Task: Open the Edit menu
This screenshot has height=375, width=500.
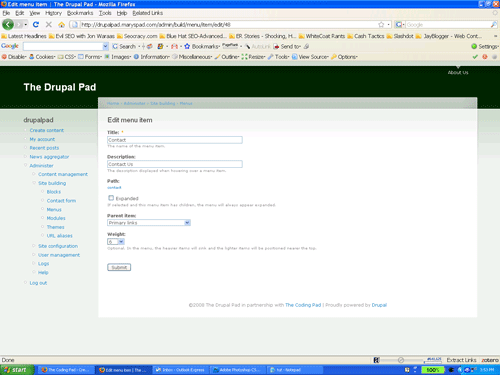Action: [x=20, y=13]
